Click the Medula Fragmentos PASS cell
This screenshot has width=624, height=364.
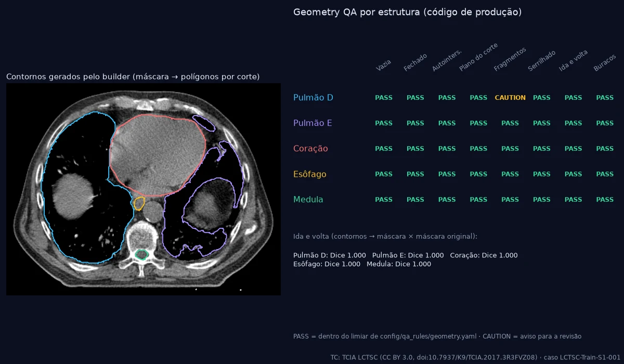click(510, 200)
